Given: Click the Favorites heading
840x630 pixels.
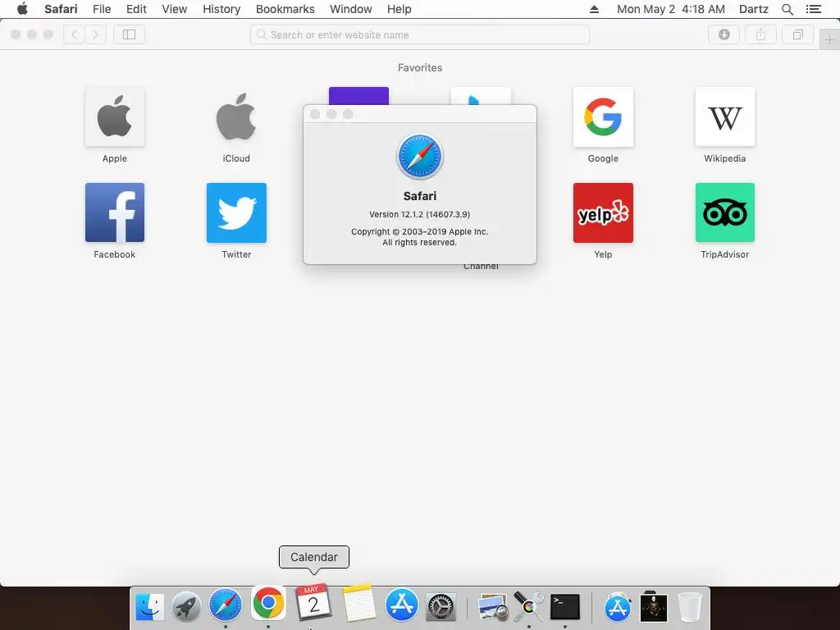Looking at the screenshot, I should [420, 67].
